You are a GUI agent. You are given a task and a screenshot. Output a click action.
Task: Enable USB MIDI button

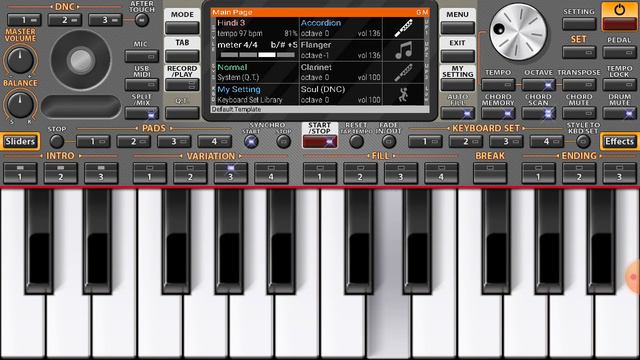(x=142, y=85)
